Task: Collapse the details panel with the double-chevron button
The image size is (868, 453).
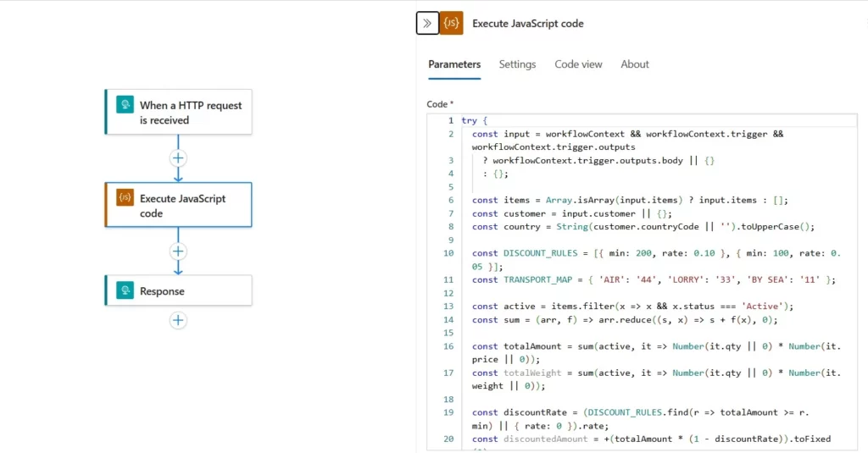Action: [427, 23]
